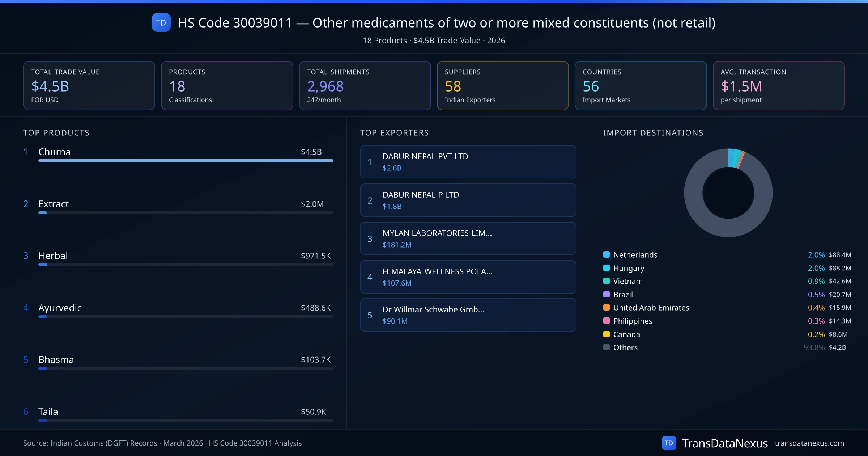Screen dimensions: 868x456
Task: Select the Extract product row
Action: (54, 204)
